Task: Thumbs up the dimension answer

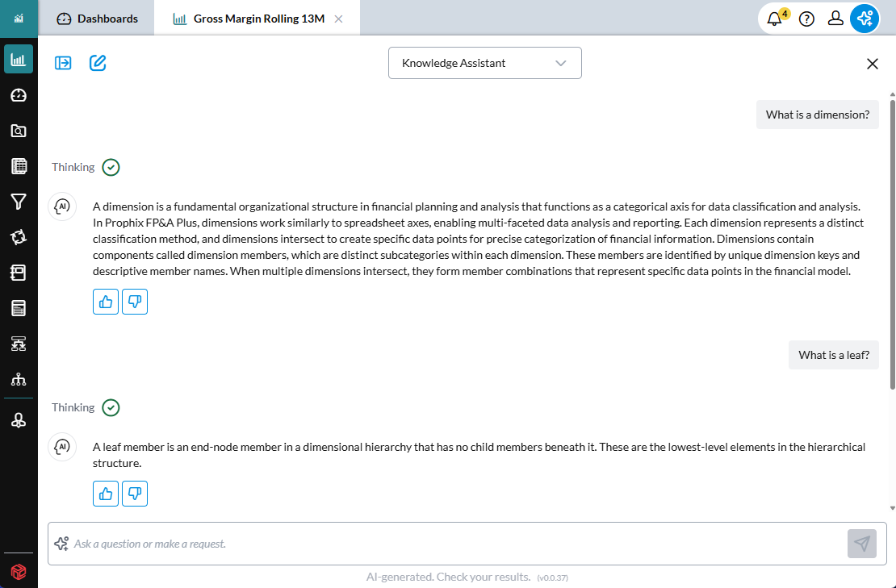Action: (x=106, y=302)
